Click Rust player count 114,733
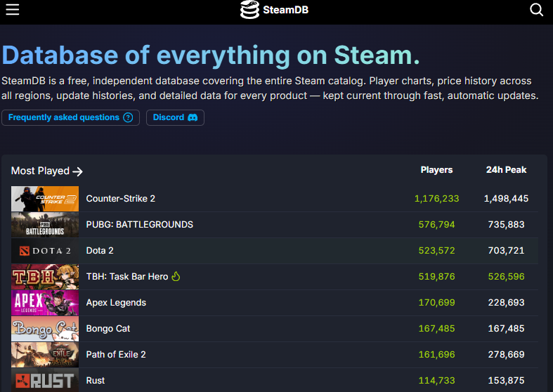The width and height of the screenshot is (553, 392). [x=436, y=381]
